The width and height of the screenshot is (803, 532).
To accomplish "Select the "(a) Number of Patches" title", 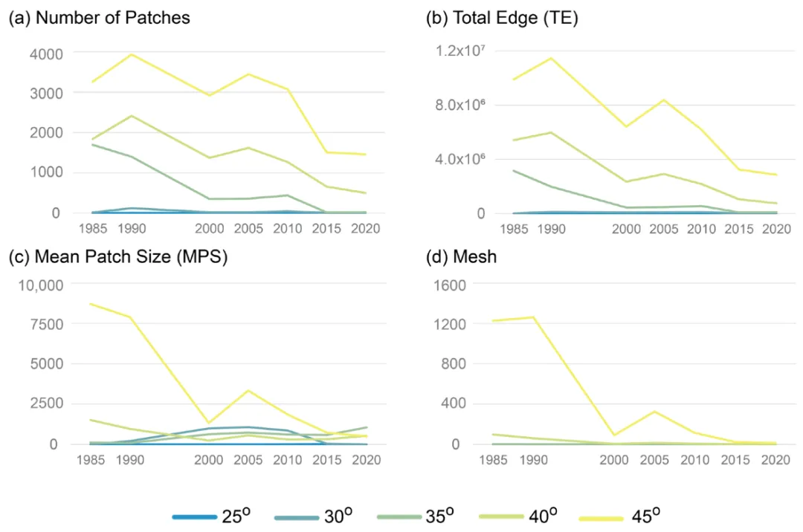I will [x=99, y=19].
